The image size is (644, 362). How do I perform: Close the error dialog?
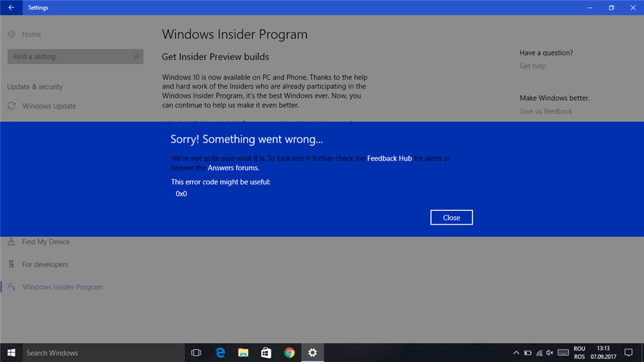[451, 217]
